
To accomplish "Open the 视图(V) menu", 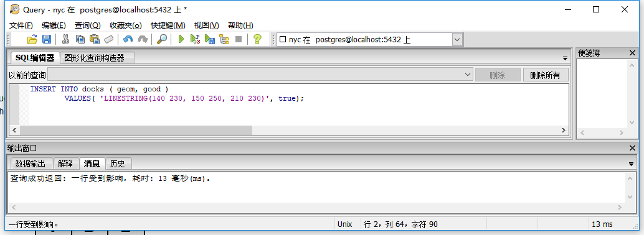I will (x=207, y=25).
